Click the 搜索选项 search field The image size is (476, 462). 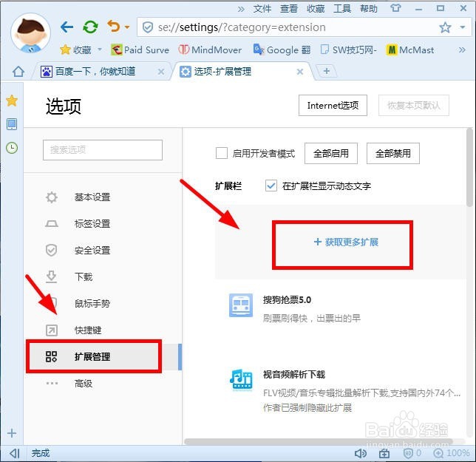click(x=103, y=150)
